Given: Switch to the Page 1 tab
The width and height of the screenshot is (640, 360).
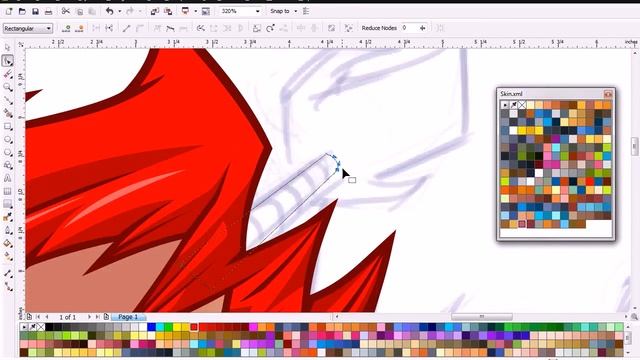Looking at the screenshot, I should pos(128,317).
